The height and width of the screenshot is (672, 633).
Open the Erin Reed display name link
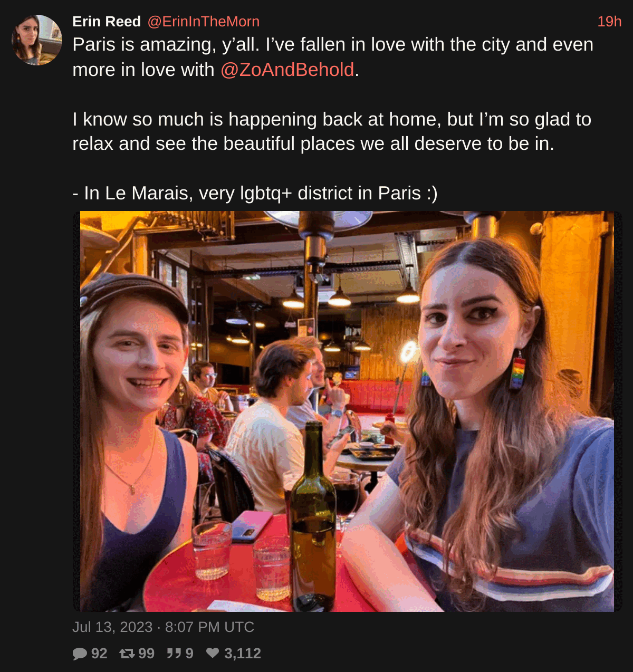107,22
